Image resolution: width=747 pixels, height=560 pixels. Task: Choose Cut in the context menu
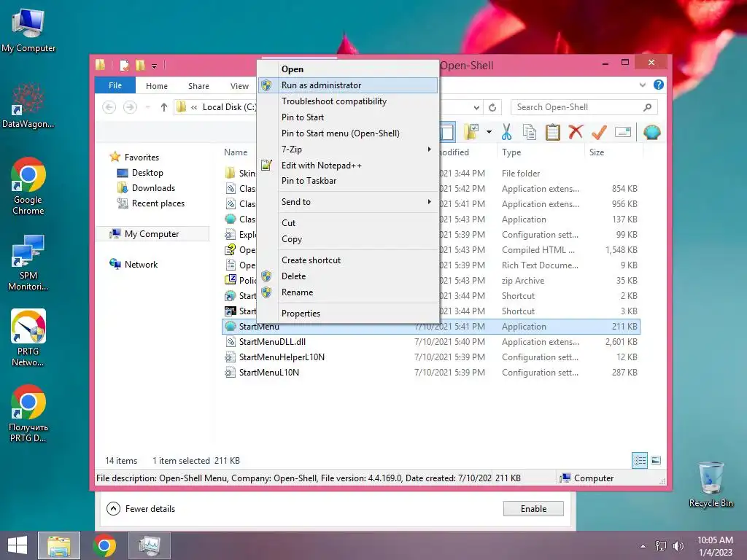[348, 223]
